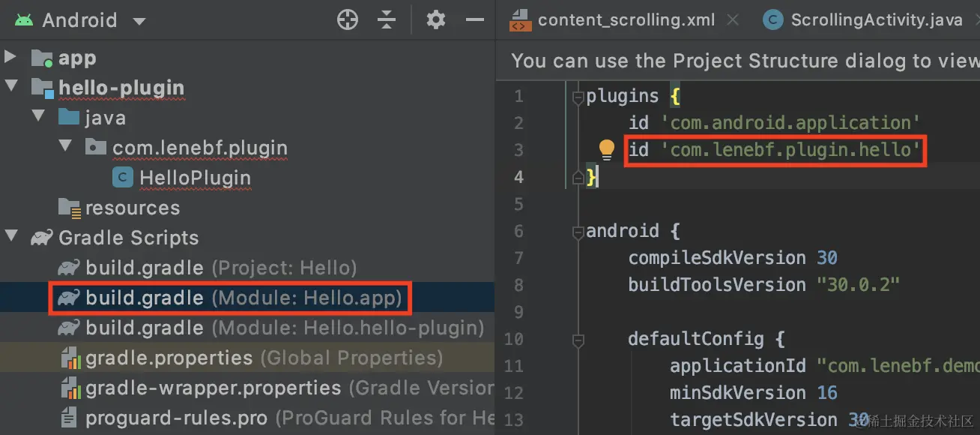The height and width of the screenshot is (435, 980).
Task: Select hello-plugin module name
Action: click(x=121, y=88)
